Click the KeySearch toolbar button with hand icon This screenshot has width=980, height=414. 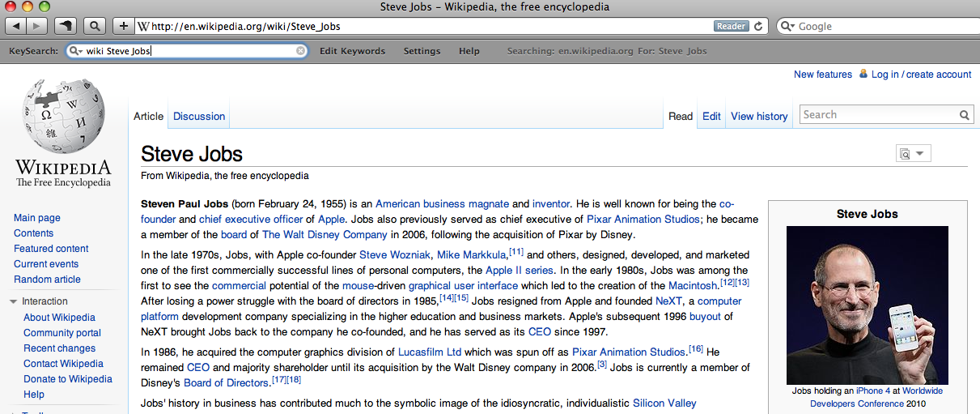(x=66, y=25)
